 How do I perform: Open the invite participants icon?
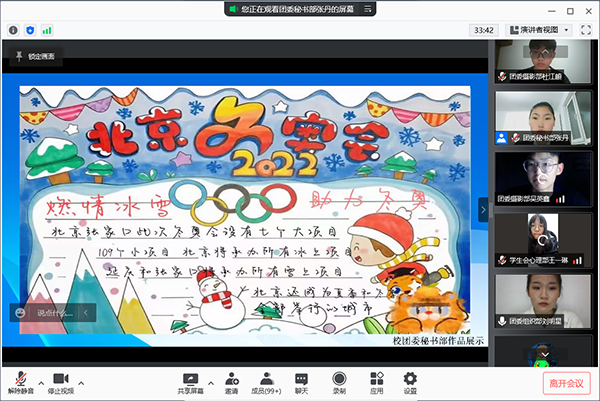231,378
